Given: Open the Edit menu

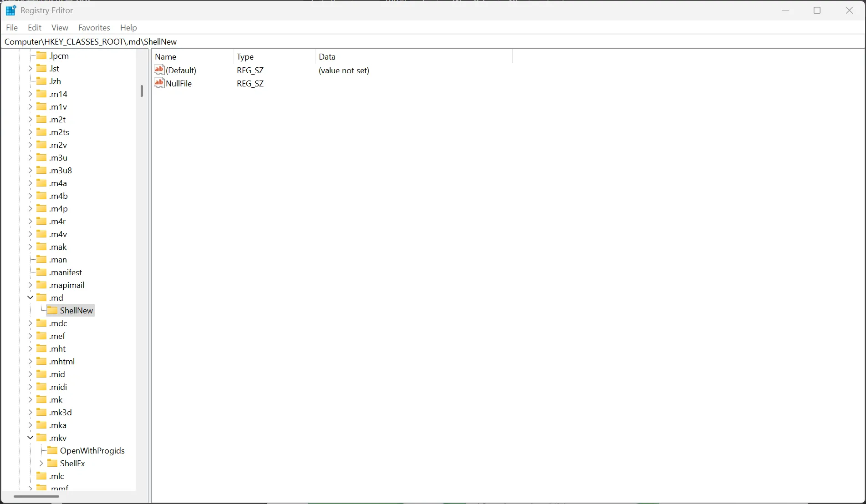Looking at the screenshot, I should (x=34, y=28).
